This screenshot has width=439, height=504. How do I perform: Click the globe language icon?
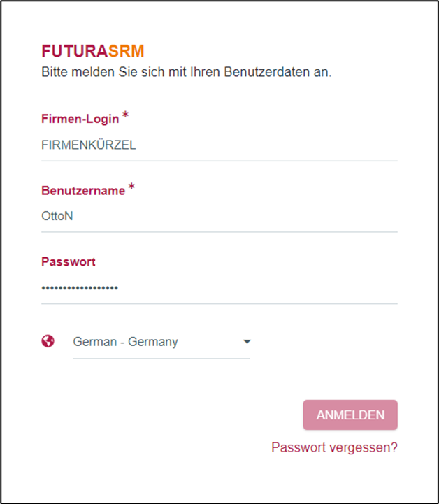point(48,341)
